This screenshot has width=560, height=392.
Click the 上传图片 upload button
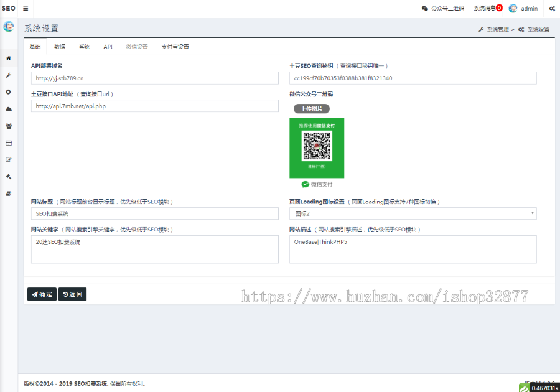click(312, 109)
